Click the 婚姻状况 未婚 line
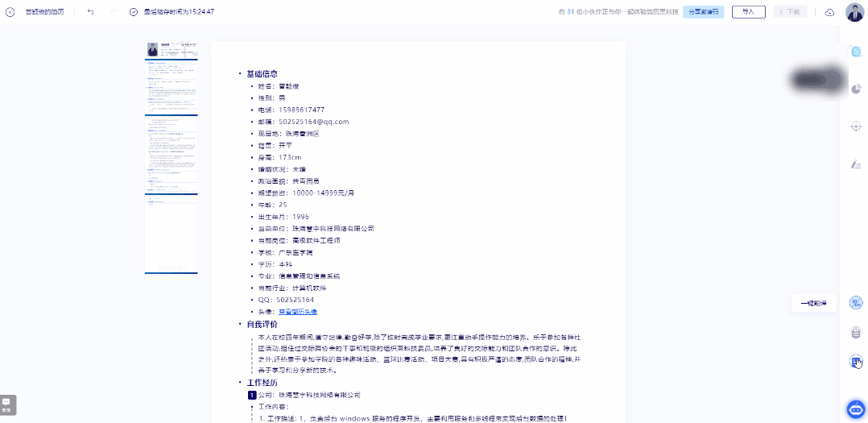Viewport: 868px width, 423px height. [x=282, y=169]
